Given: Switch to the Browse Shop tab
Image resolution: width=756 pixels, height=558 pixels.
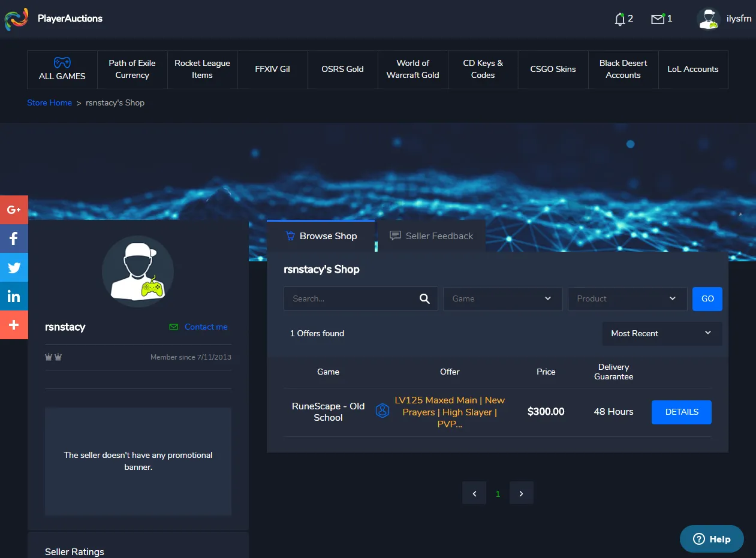Looking at the screenshot, I should coord(321,236).
